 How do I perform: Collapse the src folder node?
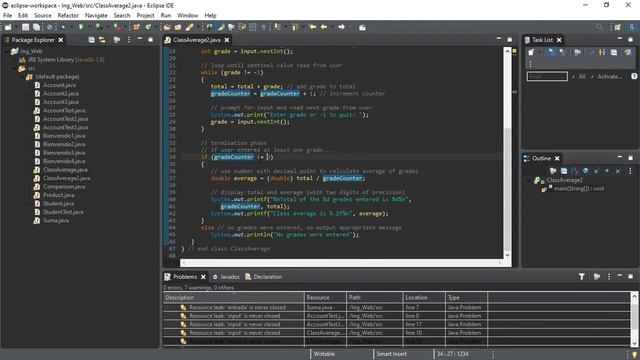point(14,68)
